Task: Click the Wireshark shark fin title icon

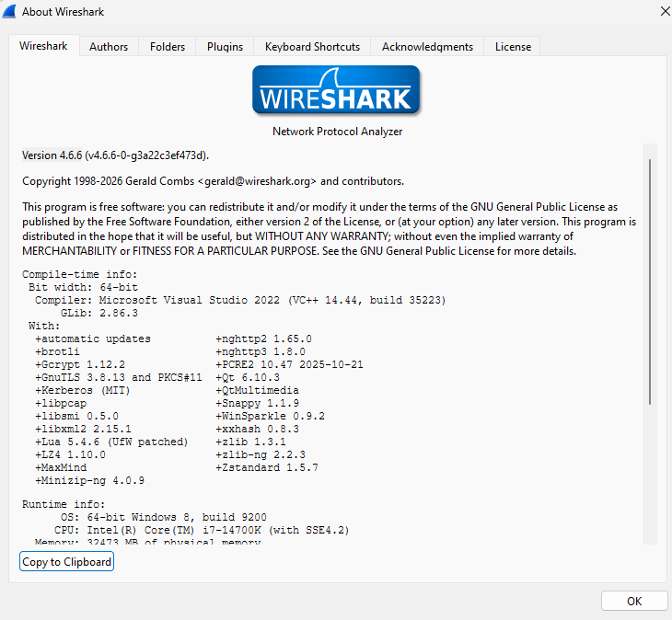Action: 9,12
